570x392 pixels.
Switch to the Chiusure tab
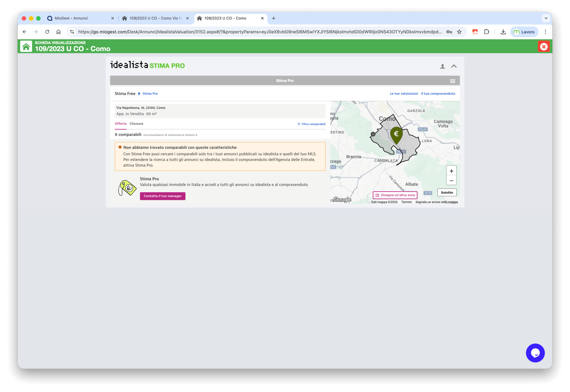pos(136,124)
